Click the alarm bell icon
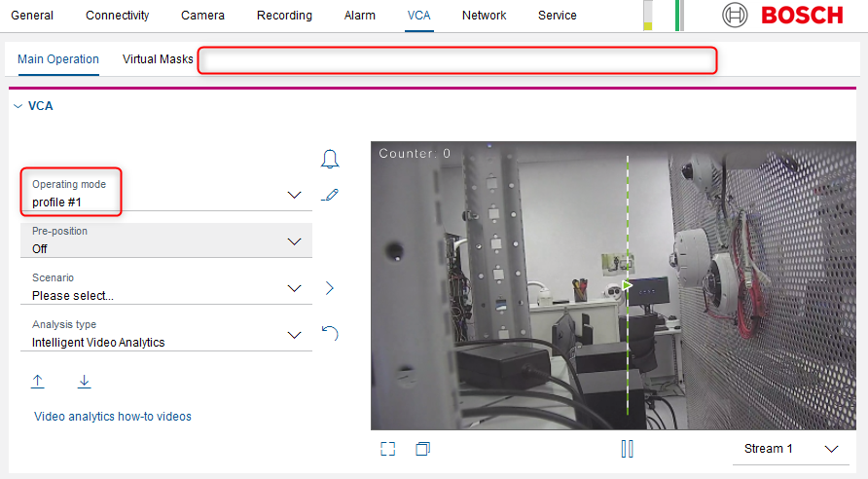 click(x=330, y=159)
